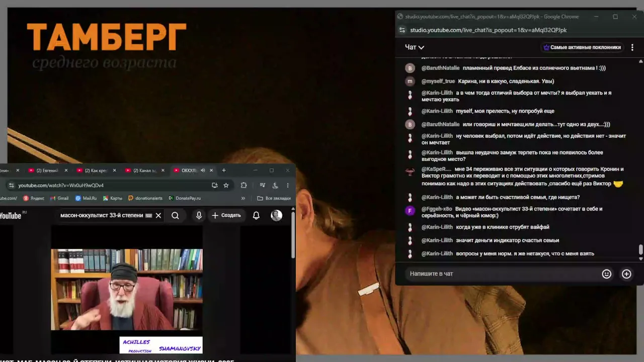
Task: Click @Karin-Lilith on the нищета message
Action: [437, 197]
